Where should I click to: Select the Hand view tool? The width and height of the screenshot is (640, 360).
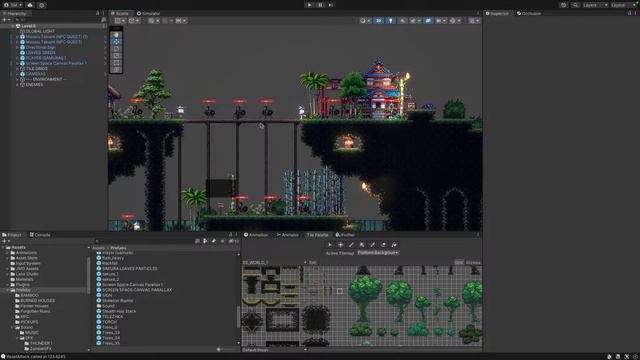click(x=116, y=35)
